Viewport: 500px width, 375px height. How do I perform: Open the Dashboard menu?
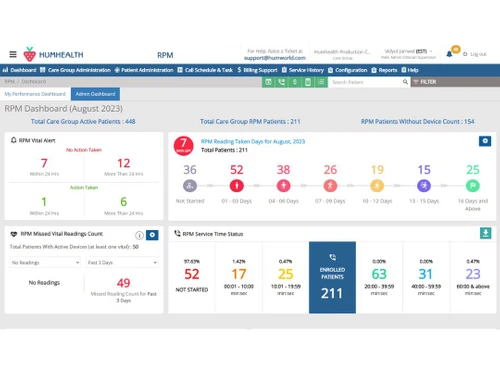tap(19, 70)
